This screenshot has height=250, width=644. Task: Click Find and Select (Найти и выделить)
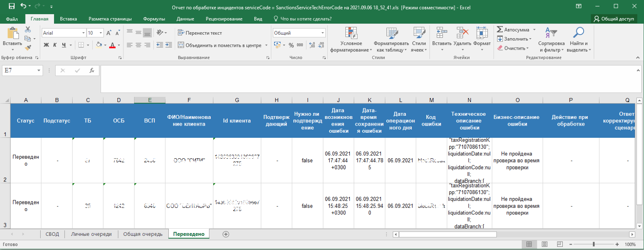pos(579,40)
